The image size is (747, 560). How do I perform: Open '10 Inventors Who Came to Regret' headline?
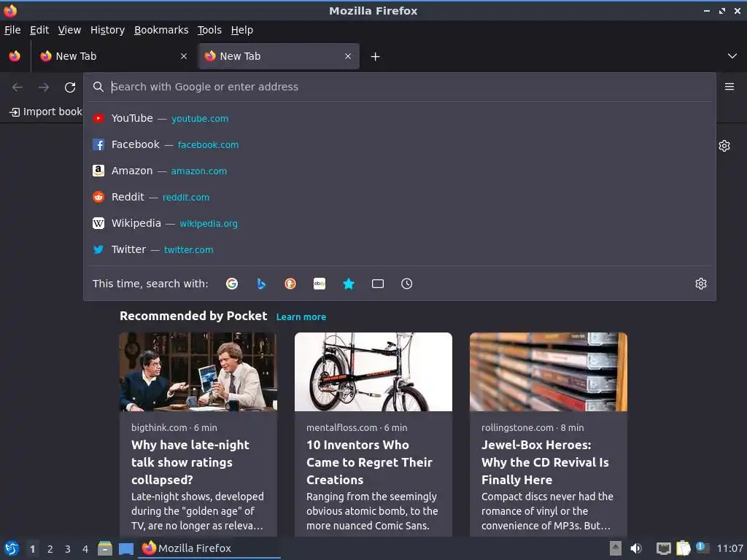[x=370, y=462]
